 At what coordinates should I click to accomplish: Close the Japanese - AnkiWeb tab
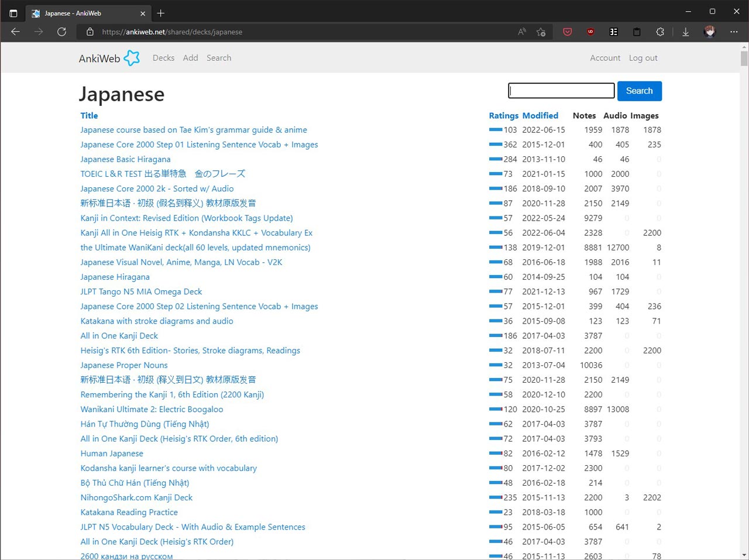(x=143, y=13)
